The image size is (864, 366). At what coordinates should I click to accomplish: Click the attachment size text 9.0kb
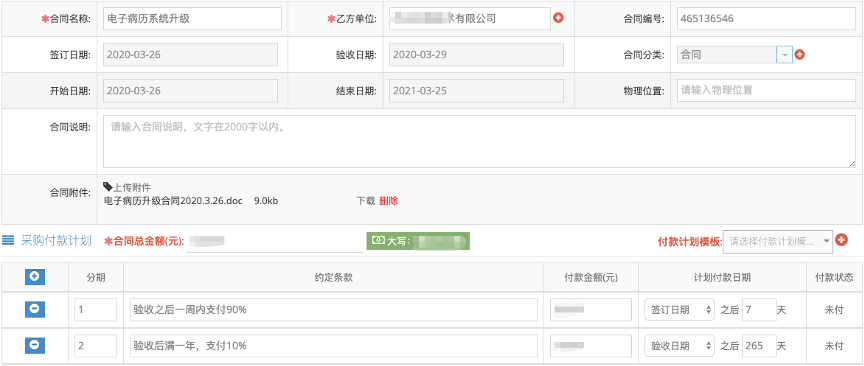point(266,201)
